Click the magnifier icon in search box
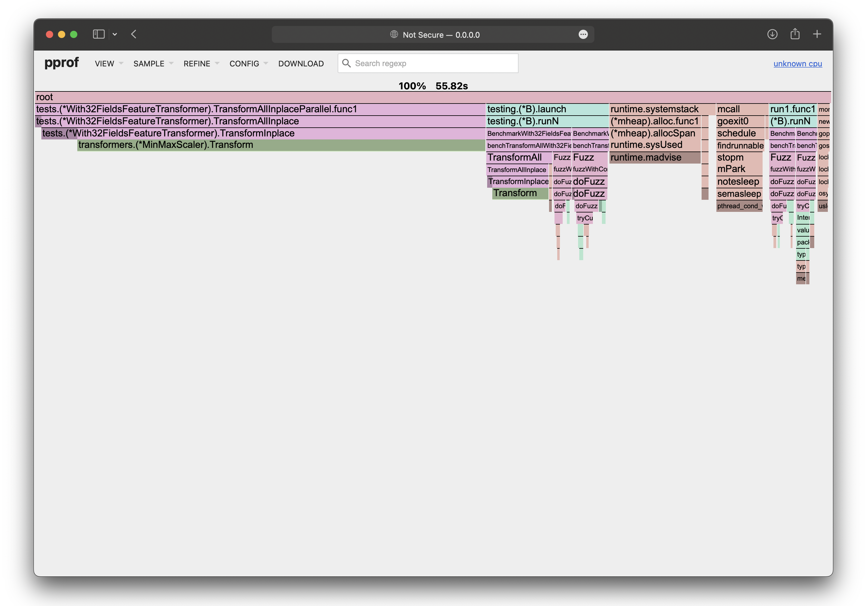Screen dimensions: 868x606 [346, 63]
